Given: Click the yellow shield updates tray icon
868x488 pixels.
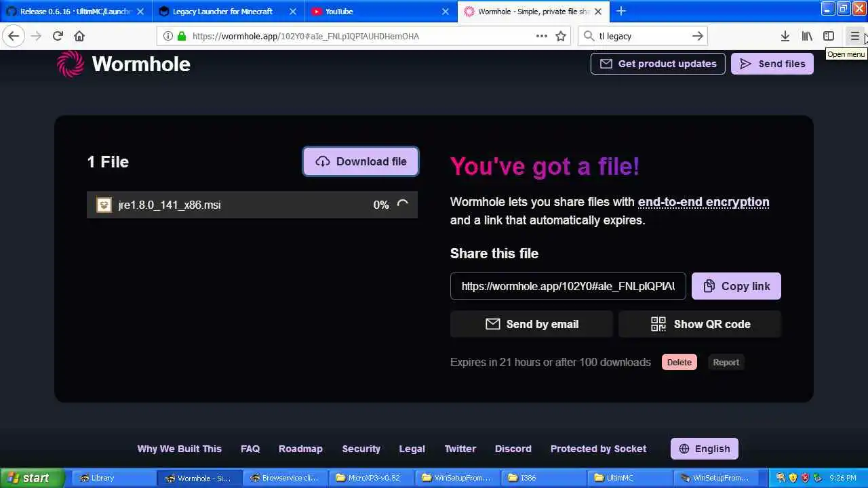Looking at the screenshot, I should coord(793,478).
